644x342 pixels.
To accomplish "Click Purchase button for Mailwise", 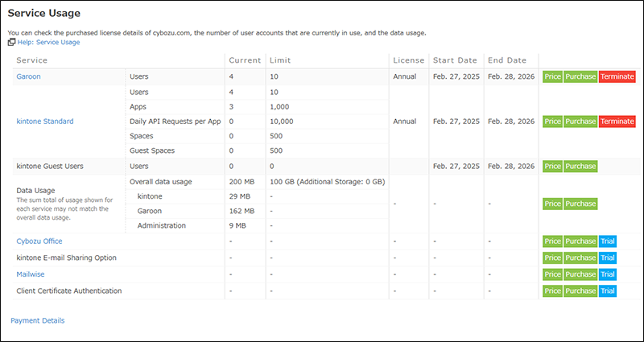I will pyautogui.click(x=580, y=274).
